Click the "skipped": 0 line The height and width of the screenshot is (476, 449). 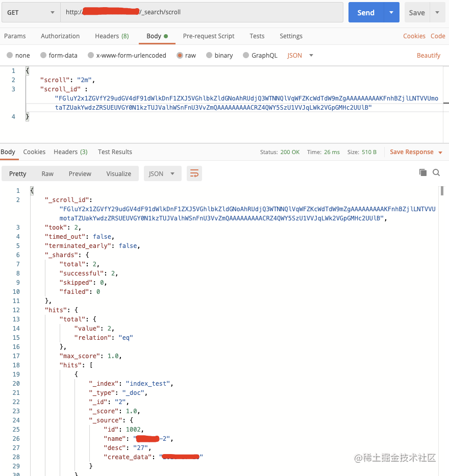pos(83,283)
